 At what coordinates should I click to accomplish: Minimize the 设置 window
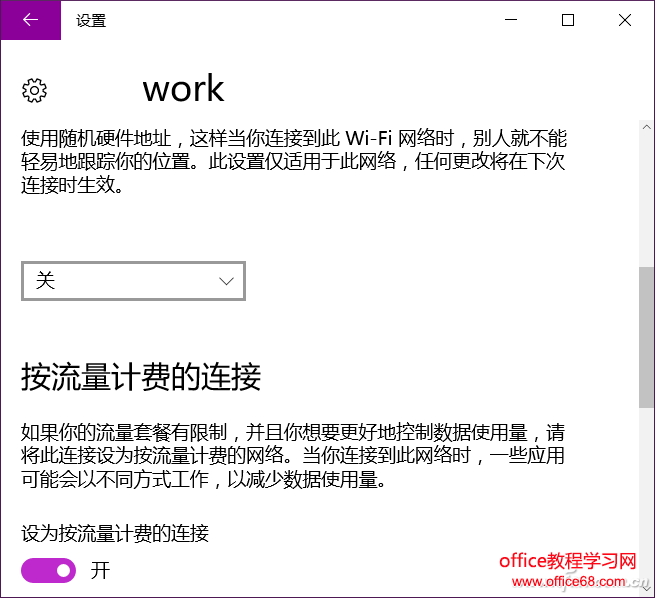click(511, 20)
